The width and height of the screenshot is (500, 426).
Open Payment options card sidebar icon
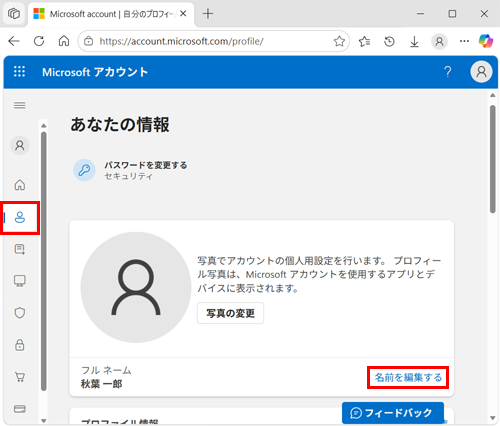(20, 409)
